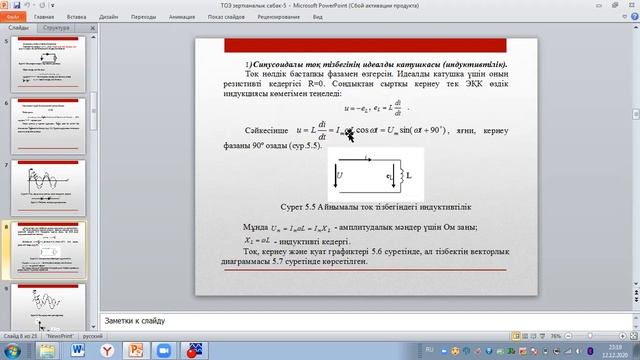Next slide double-arrow on main scrollbar
The height and width of the screenshot is (360, 640).
point(636,300)
